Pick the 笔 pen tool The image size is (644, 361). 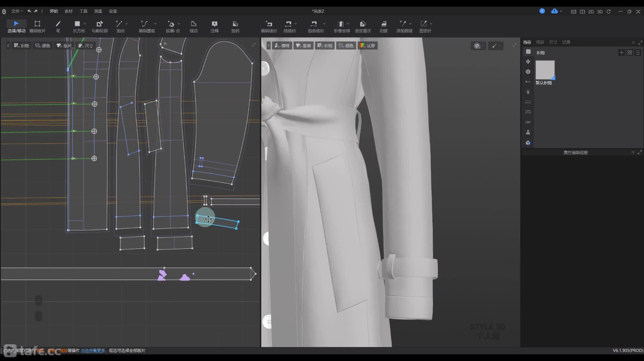58,26
